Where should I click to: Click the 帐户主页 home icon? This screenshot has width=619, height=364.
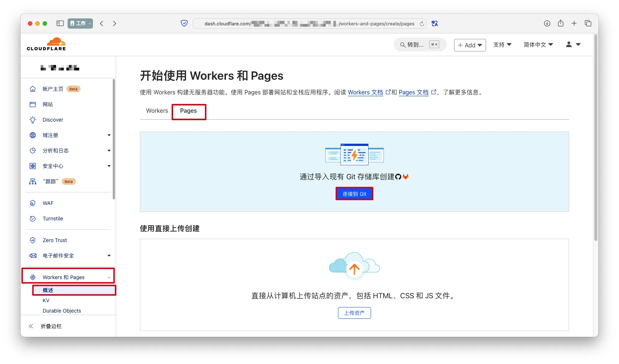tap(33, 89)
